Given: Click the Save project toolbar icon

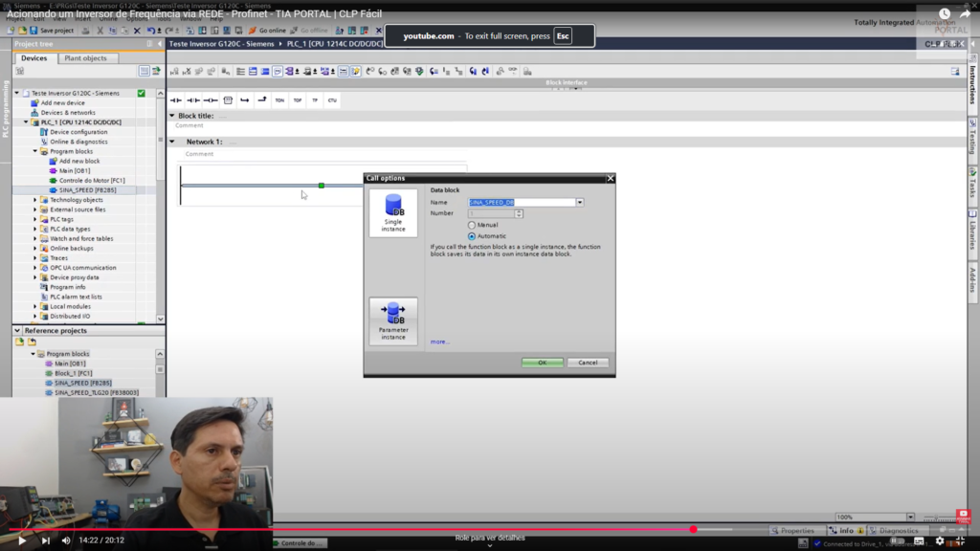Looking at the screenshot, I should (33, 30).
